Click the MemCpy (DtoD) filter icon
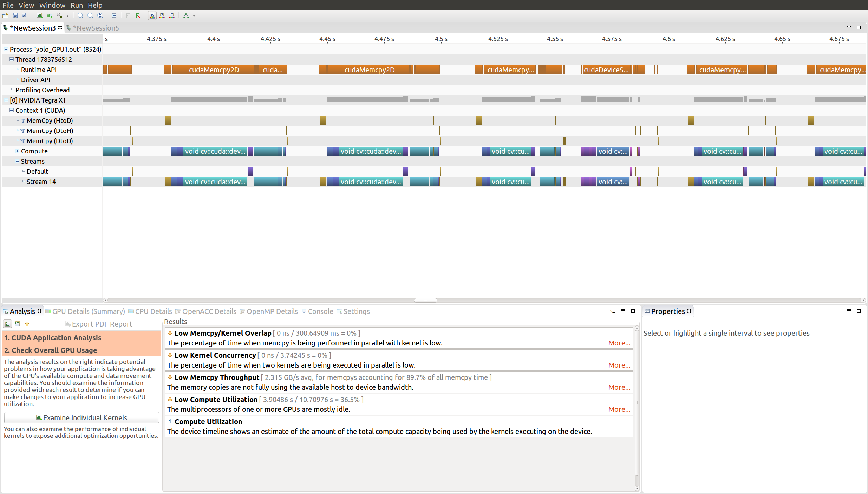868x494 pixels. pos(23,141)
